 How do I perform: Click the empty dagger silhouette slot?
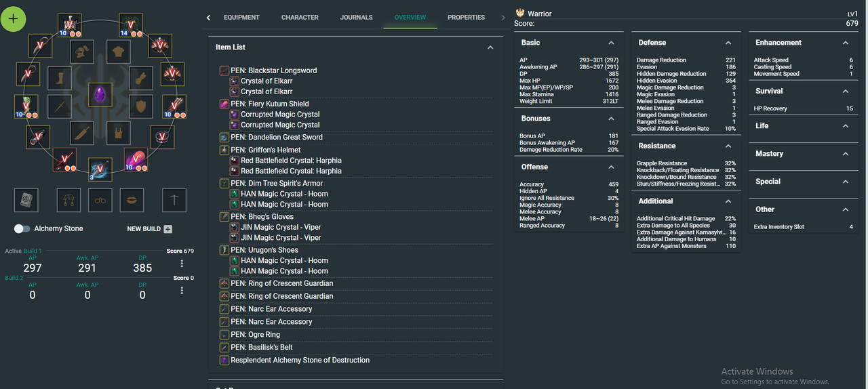(82, 134)
